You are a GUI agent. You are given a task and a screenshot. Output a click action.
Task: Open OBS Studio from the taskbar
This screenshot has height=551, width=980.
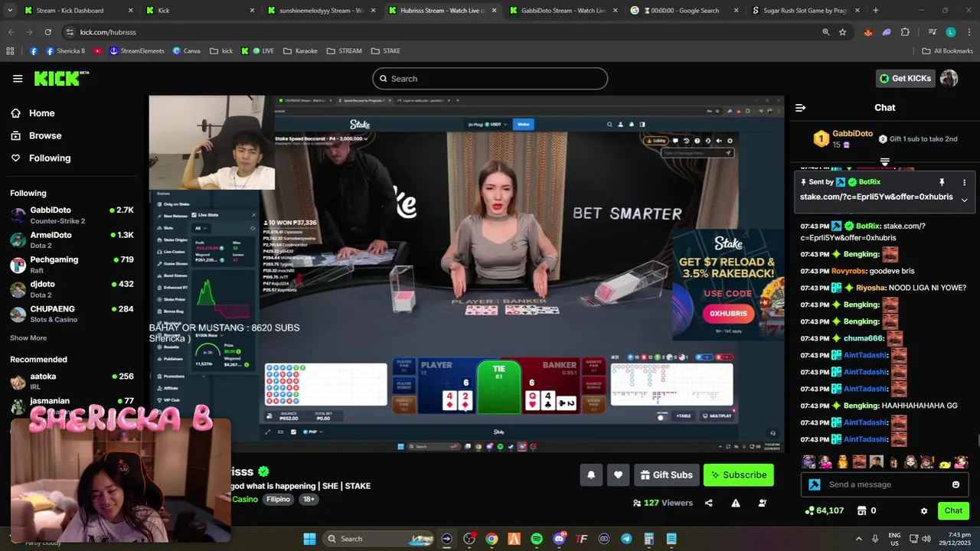(x=469, y=539)
